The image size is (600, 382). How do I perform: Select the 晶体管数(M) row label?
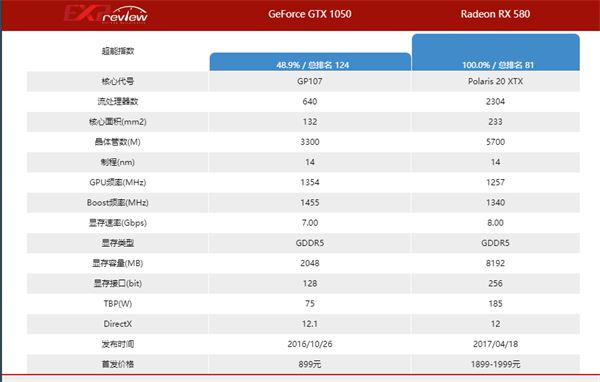(x=118, y=142)
